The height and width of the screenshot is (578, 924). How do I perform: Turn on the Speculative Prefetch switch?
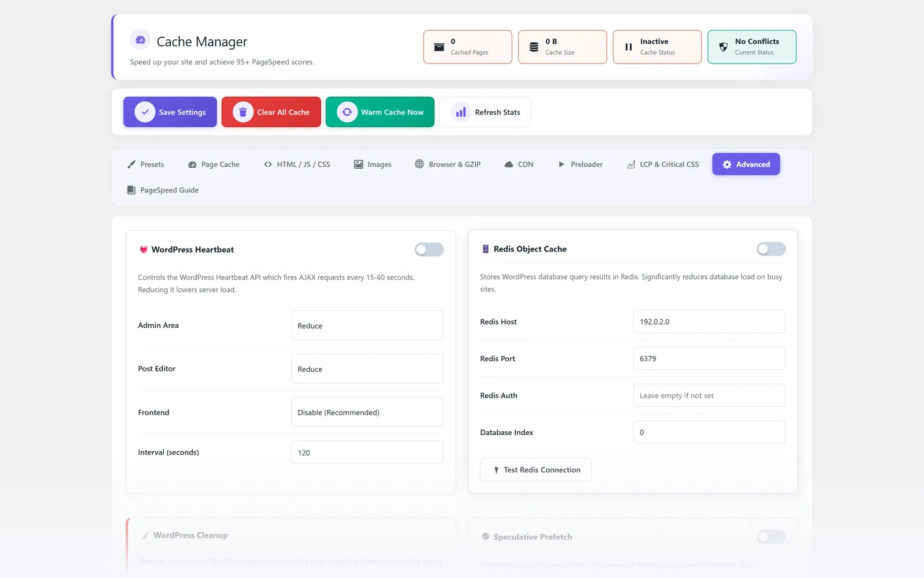tap(771, 537)
